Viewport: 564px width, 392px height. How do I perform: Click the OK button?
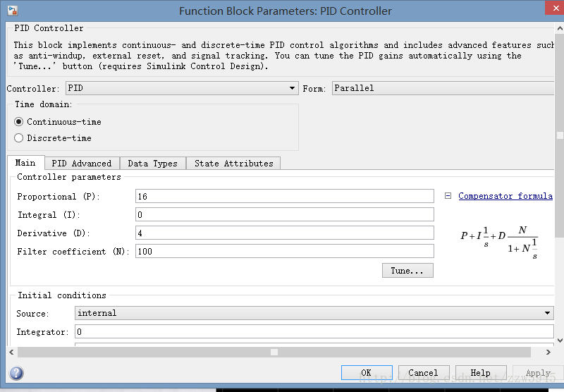point(367,372)
